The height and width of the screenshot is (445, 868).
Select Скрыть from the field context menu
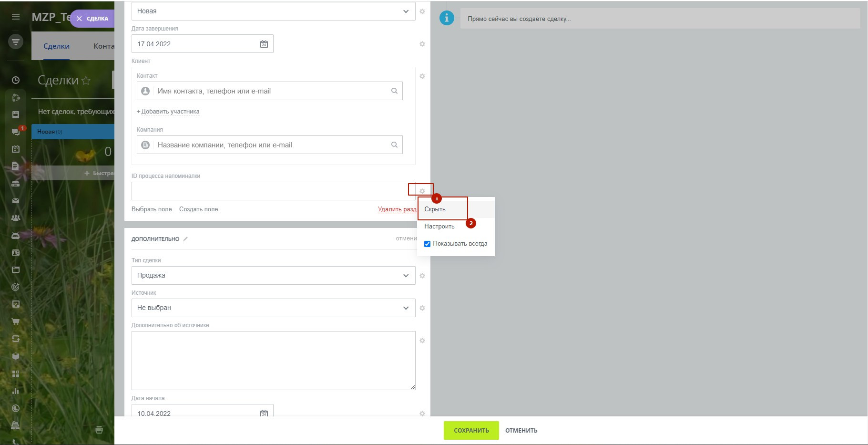435,209
